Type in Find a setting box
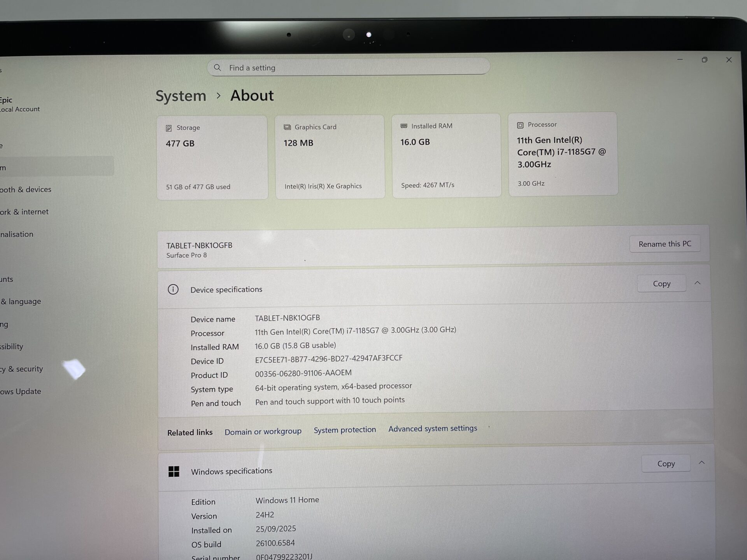The width and height of the screenshot is (747, 560). pyautogui.click(x=350, y=68)
